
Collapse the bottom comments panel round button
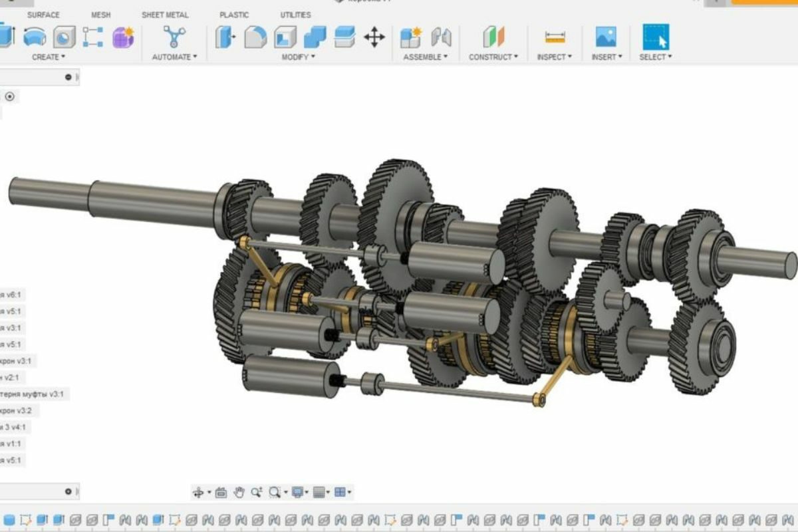tap(68, 491)
